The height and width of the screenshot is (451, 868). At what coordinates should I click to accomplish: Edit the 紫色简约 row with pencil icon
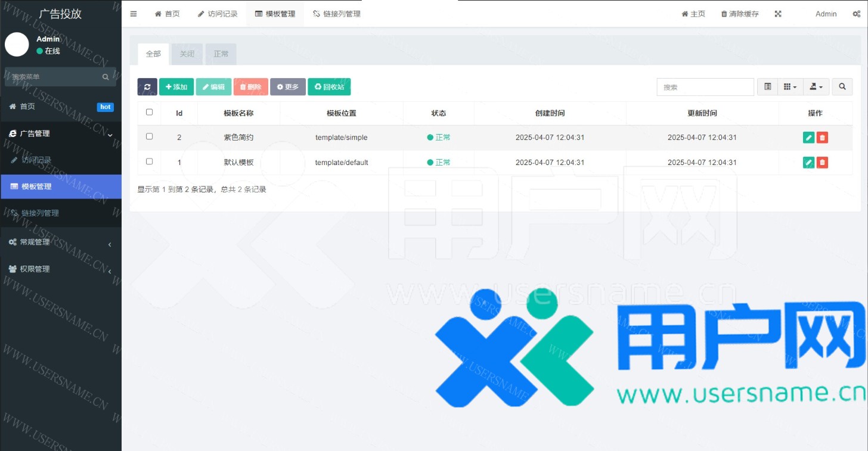point(808,138)
